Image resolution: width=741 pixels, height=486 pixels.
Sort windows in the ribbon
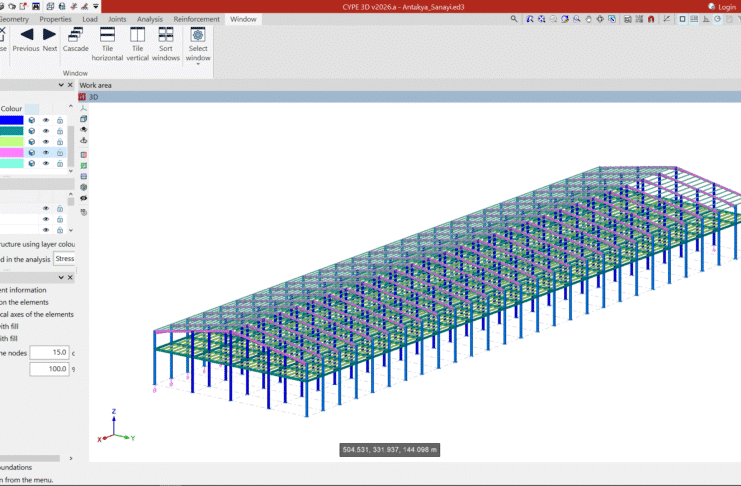(x=166, y=44)
